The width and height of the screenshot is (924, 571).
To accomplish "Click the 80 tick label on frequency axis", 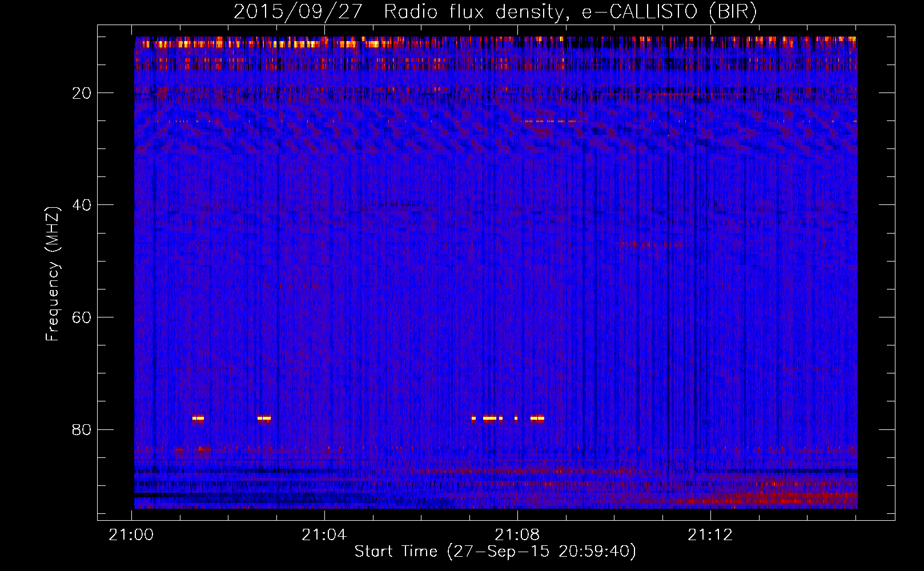I will coord(82,429).
